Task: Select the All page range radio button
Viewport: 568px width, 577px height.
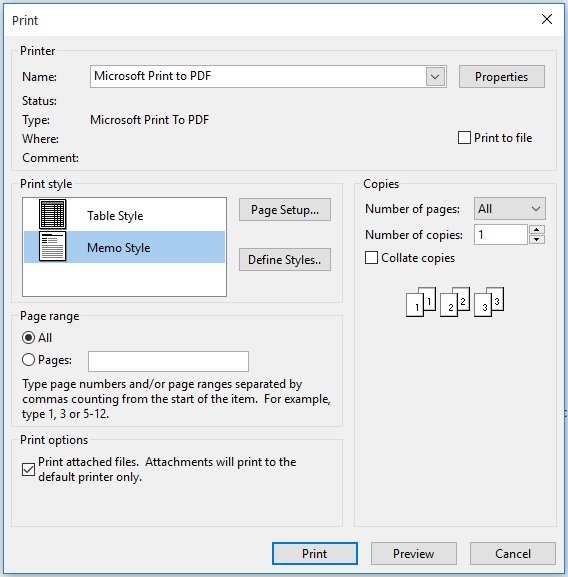Action: click(28, 337)
